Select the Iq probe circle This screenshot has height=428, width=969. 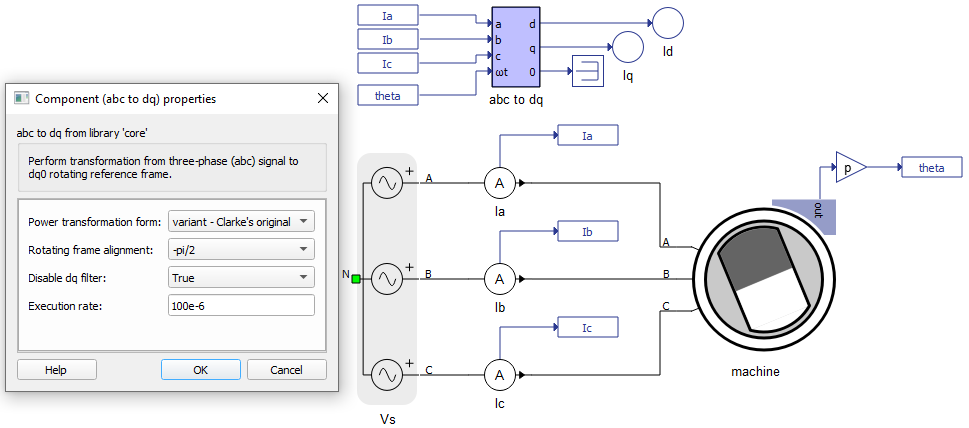click(627, 46)
